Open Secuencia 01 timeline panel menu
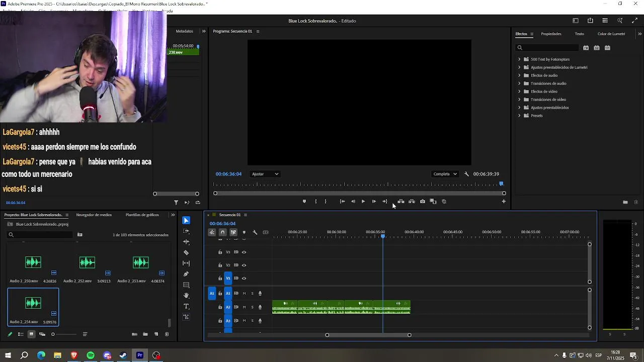Viewport: 644px width, 362px height. click(246, 215)
